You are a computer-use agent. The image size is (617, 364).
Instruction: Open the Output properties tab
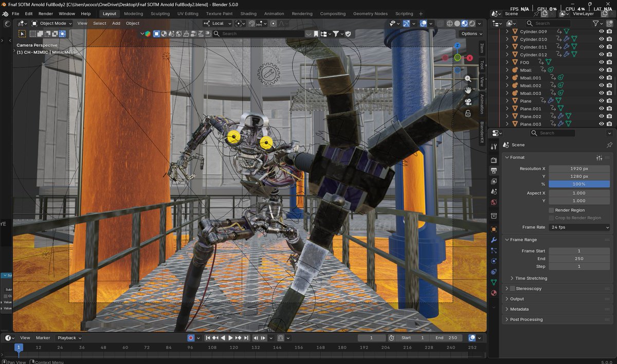[494, 171]
